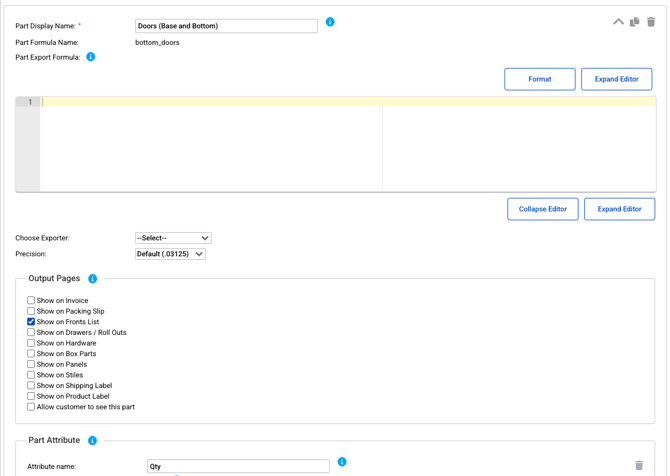
Task: Click Output Pages info icon
Action: coord(93,279)
